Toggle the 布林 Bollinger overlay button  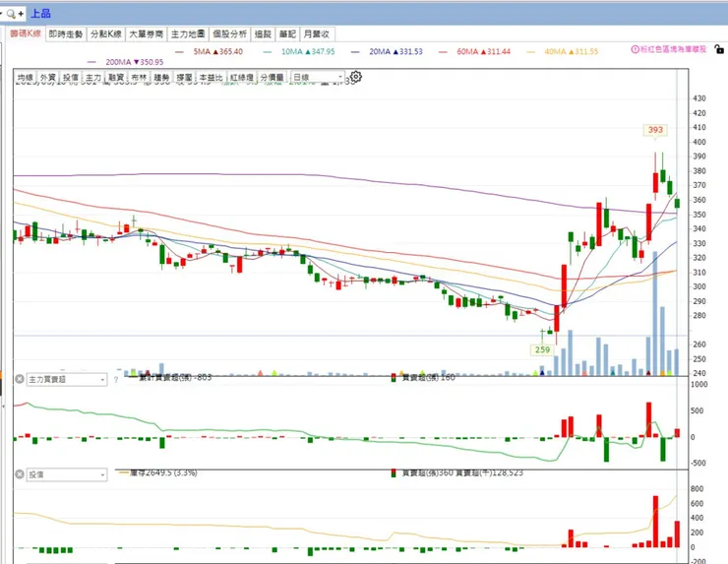pos(139,78)
